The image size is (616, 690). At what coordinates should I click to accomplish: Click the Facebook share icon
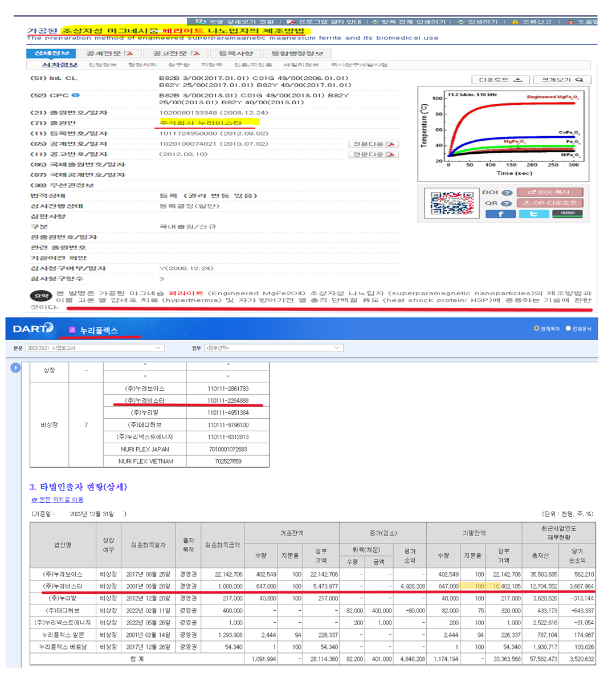click(x=500, y=214)
